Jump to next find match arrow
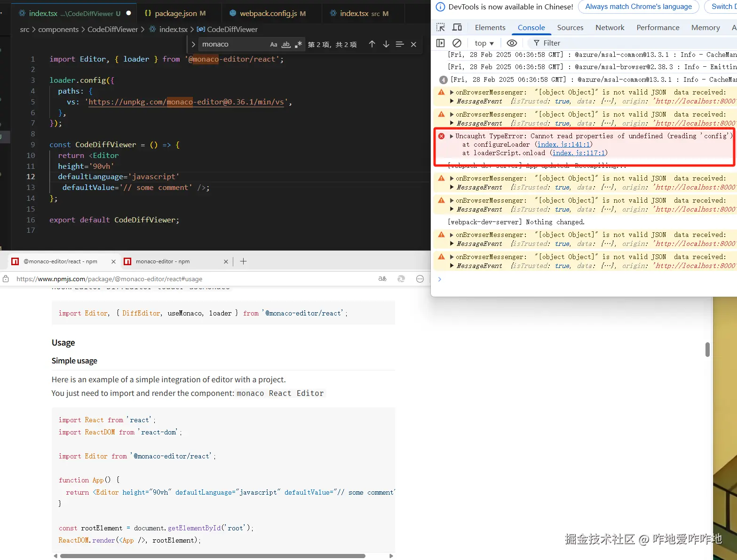This screenshot has height=560, width=737. (386, 44)
